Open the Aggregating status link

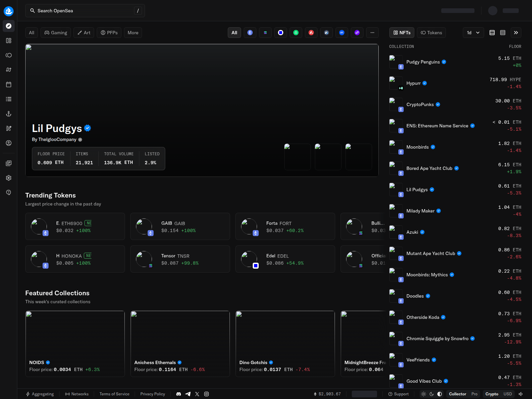coord(40,394)
